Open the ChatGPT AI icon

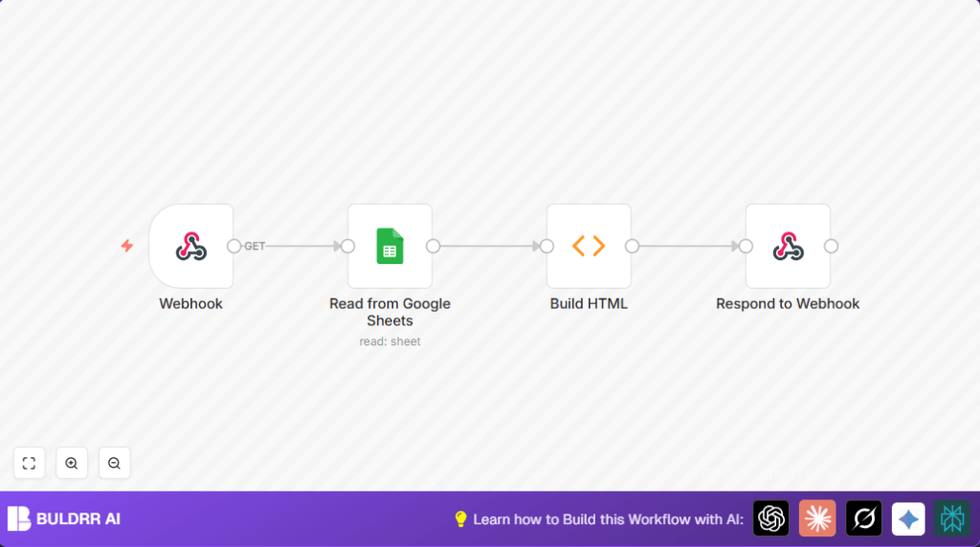pyautogui.click(x=770, y=518)
